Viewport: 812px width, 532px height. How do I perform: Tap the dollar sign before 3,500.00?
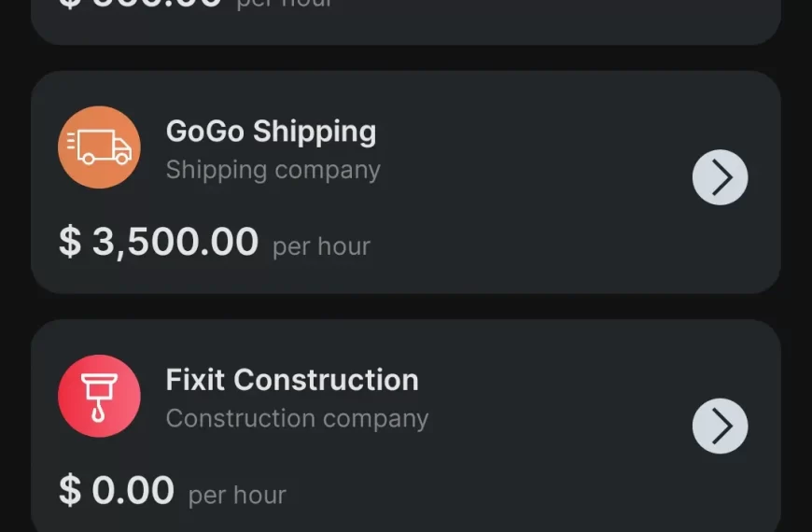[x=70, y=242]
